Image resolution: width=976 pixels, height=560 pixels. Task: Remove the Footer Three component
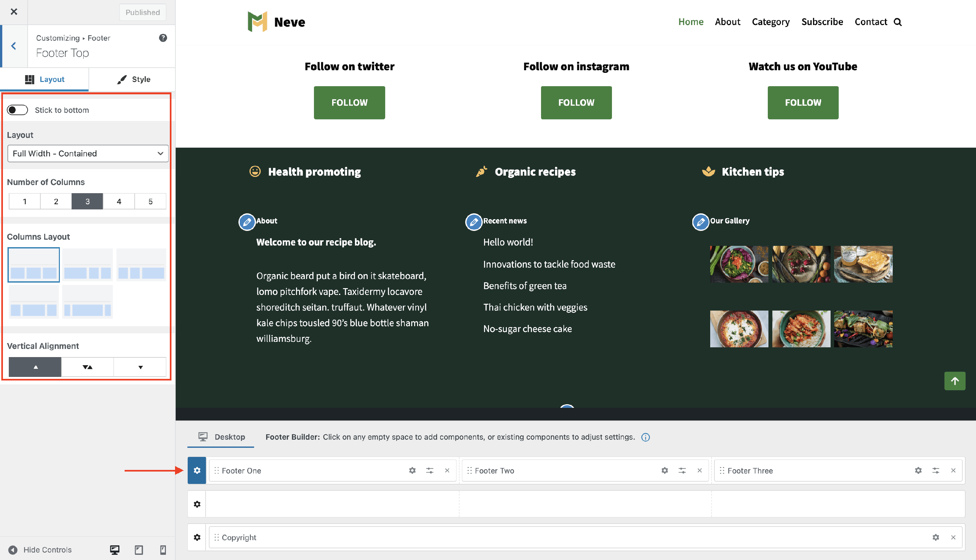(x=953, y=470)
